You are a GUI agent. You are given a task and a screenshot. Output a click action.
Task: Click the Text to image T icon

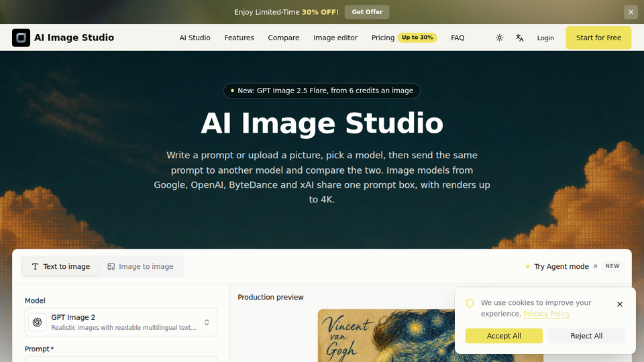point(35,267)
